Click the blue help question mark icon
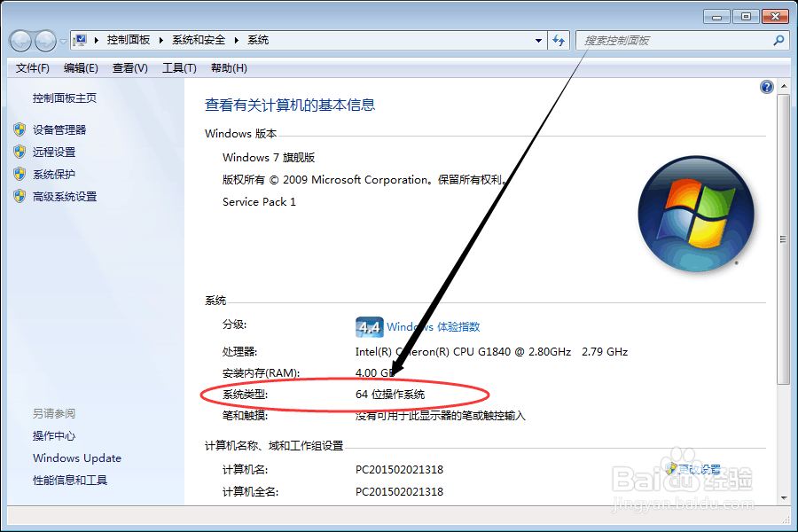The width and height of the screenshot is (798, 532). point(766,87)
